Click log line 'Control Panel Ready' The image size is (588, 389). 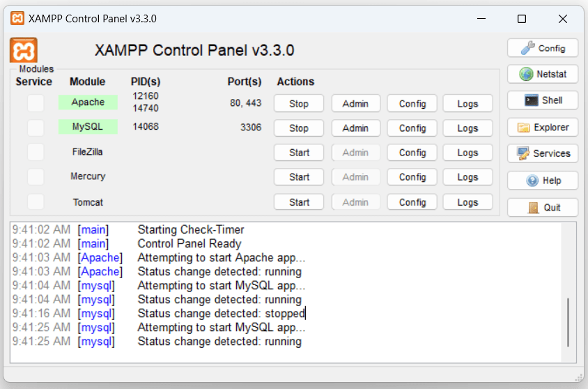[x=189, y=243]
